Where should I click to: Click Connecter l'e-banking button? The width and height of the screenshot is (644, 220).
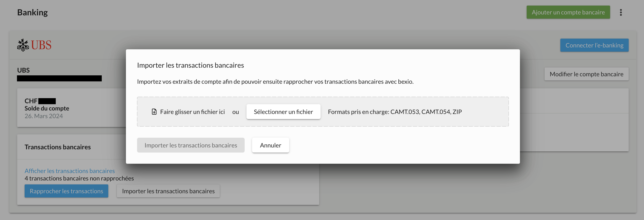[x=594, y=45]
